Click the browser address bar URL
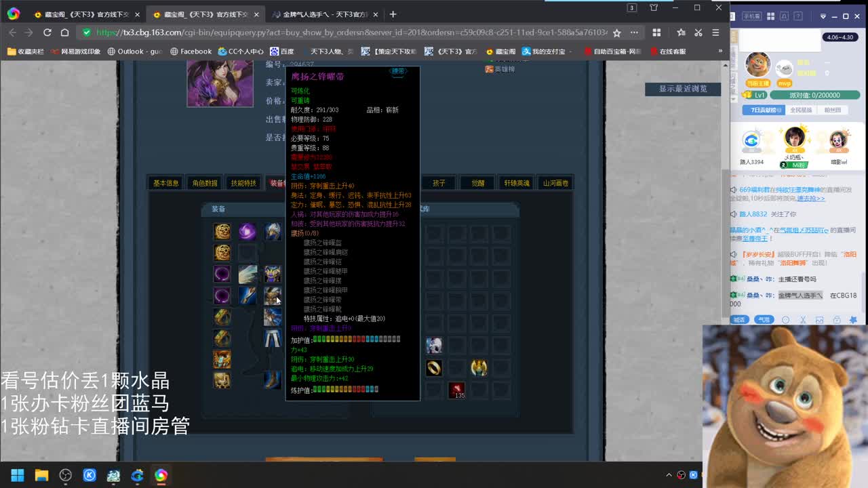Viewport: 868px width, 488px height. coord(352,33)
